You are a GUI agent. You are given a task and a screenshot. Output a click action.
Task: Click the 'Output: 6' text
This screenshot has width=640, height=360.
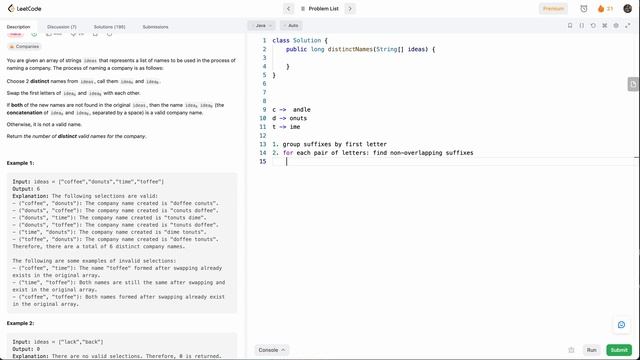(26, 189)
